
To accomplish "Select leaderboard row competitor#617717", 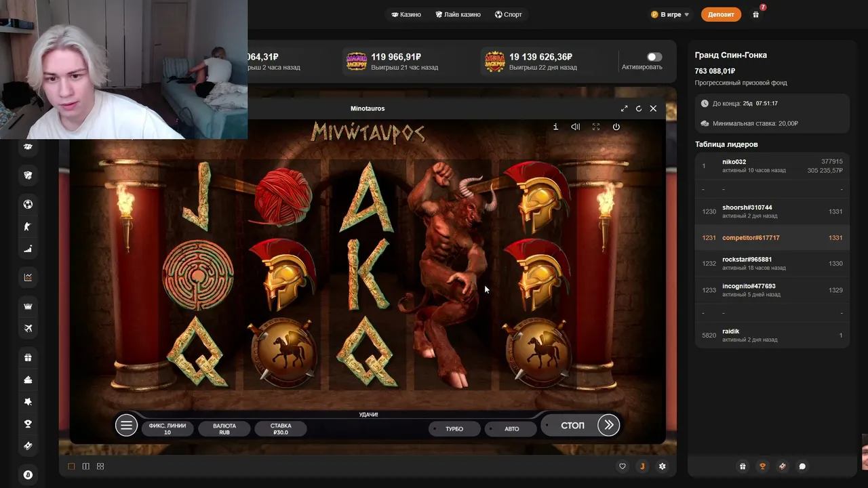I will pos(772,238).
